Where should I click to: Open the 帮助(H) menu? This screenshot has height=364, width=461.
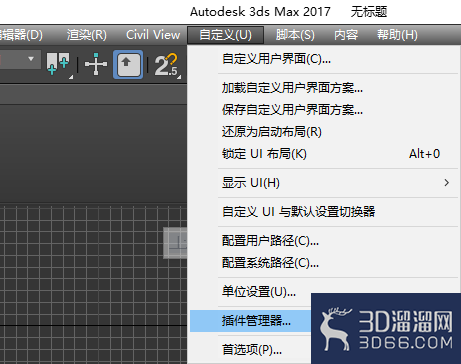tap(397, 35)
